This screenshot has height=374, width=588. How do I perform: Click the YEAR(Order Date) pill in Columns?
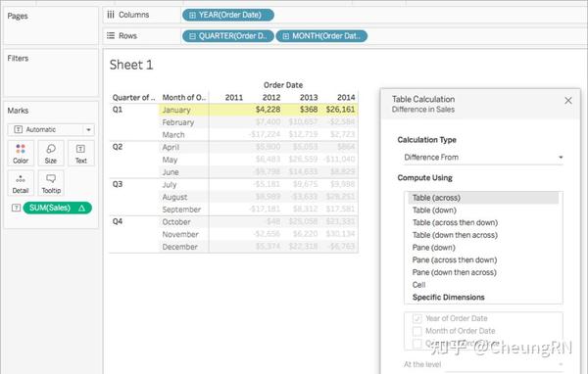pos(228,15)
